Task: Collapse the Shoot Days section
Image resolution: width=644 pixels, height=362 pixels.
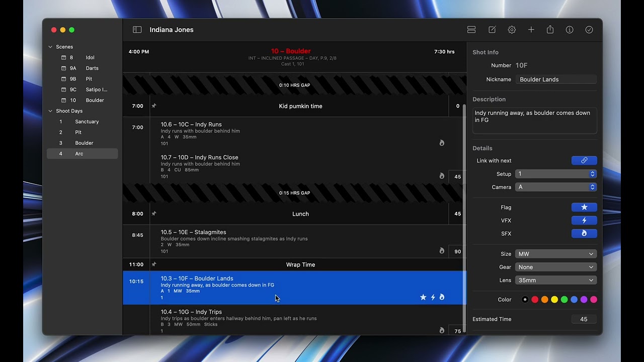Action: [50, 111]
